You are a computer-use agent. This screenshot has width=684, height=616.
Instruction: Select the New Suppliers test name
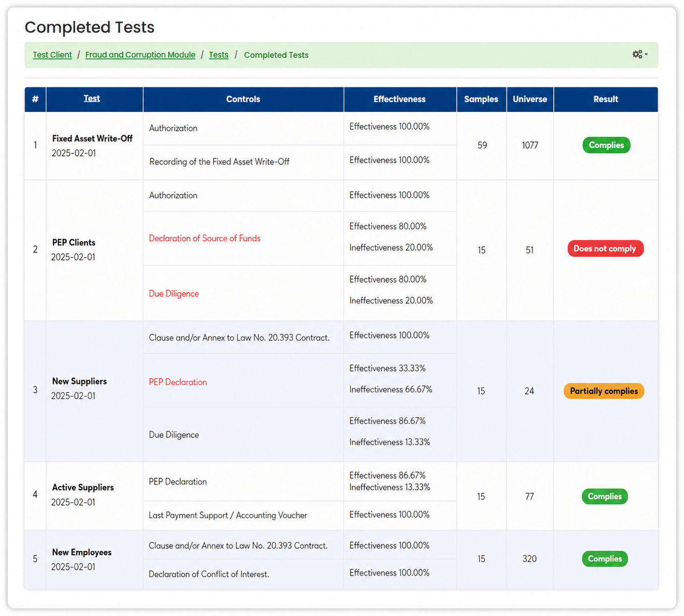coord(79,381)
